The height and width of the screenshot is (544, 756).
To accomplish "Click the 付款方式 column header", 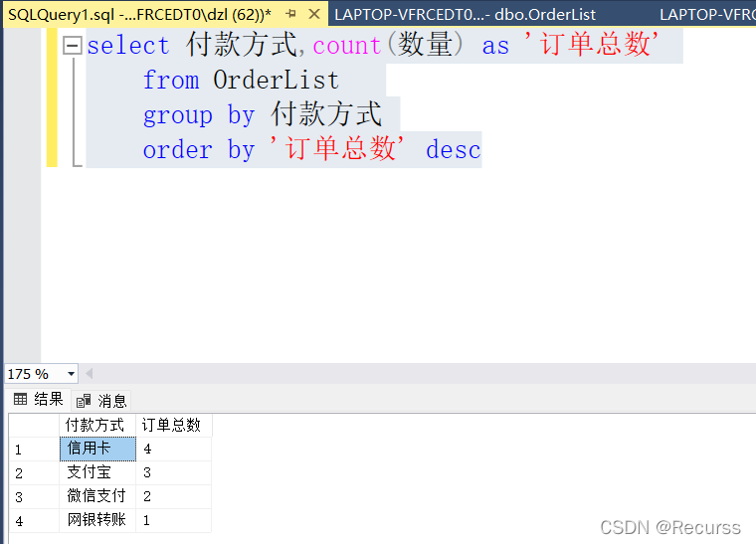I will click(x=97, y=425).
